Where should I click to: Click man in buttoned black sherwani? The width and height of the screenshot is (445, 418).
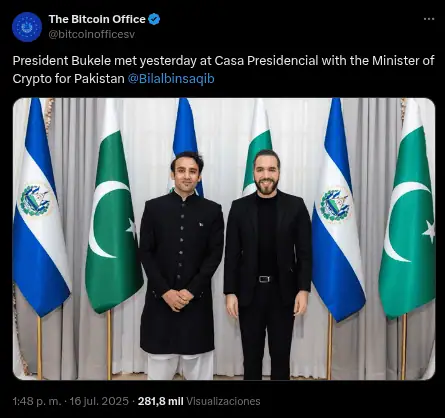coord(181,265)
